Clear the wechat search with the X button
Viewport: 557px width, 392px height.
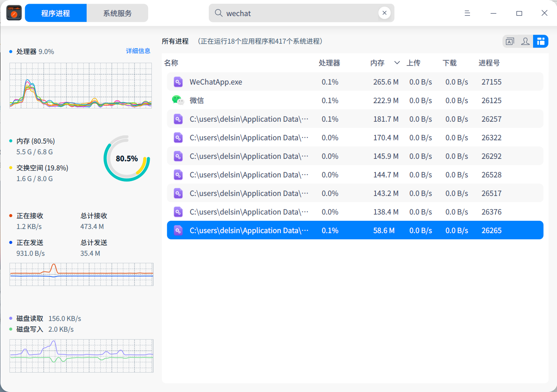click(384, 13)
